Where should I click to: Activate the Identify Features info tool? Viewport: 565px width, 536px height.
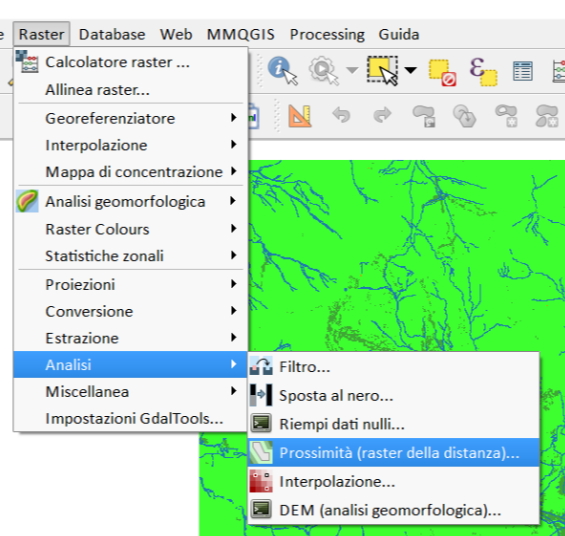[x=282, y=70]
